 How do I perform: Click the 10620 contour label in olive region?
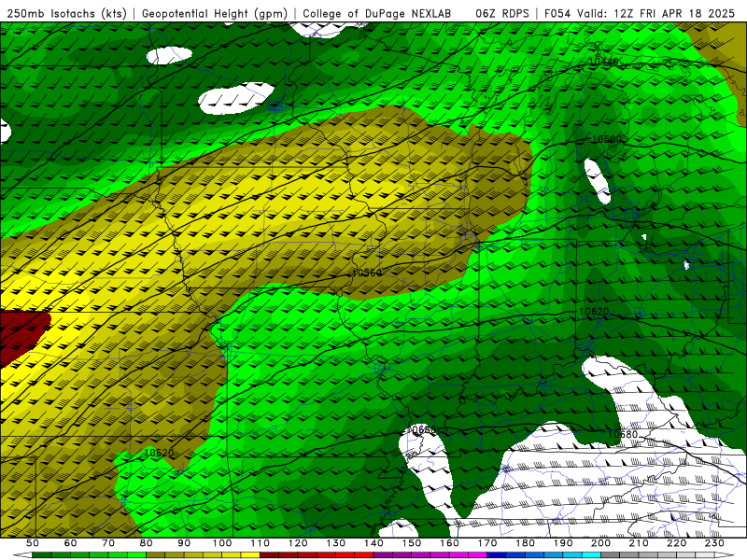tap(159, 453)
